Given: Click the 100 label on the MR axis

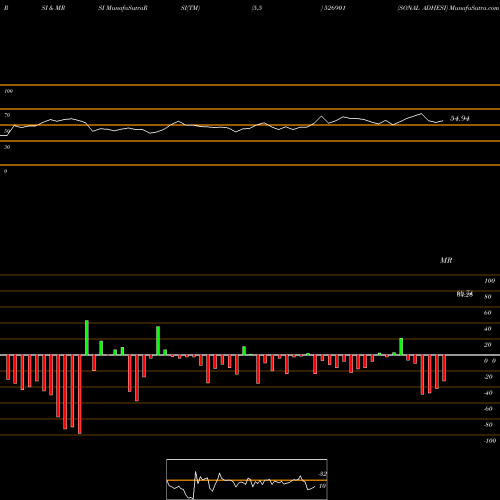Looking at the screenshot, I should click(x=489, y=281).
